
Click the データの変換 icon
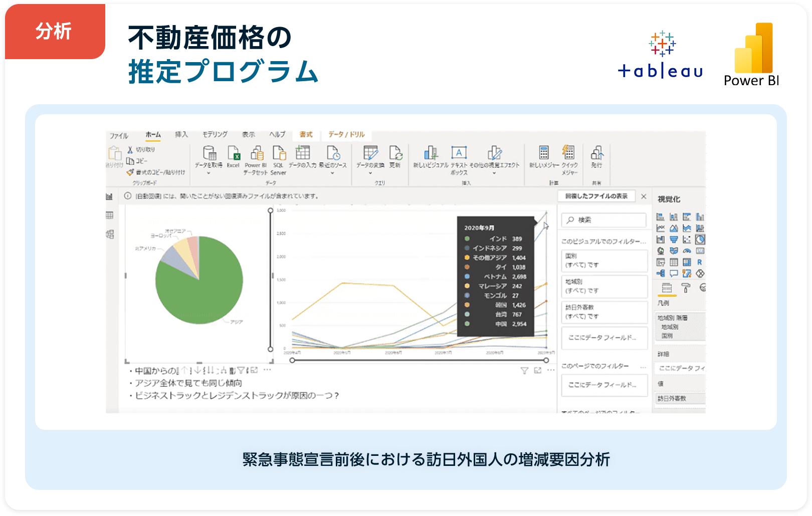(371, 152)
